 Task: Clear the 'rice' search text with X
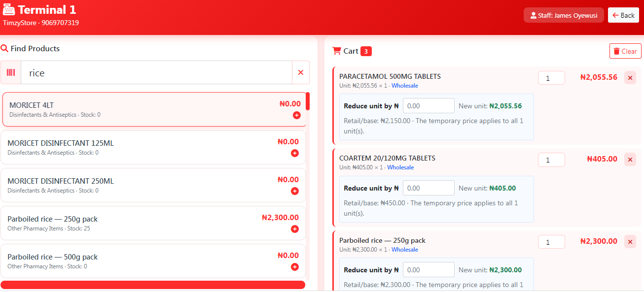[x=301, y=73]
